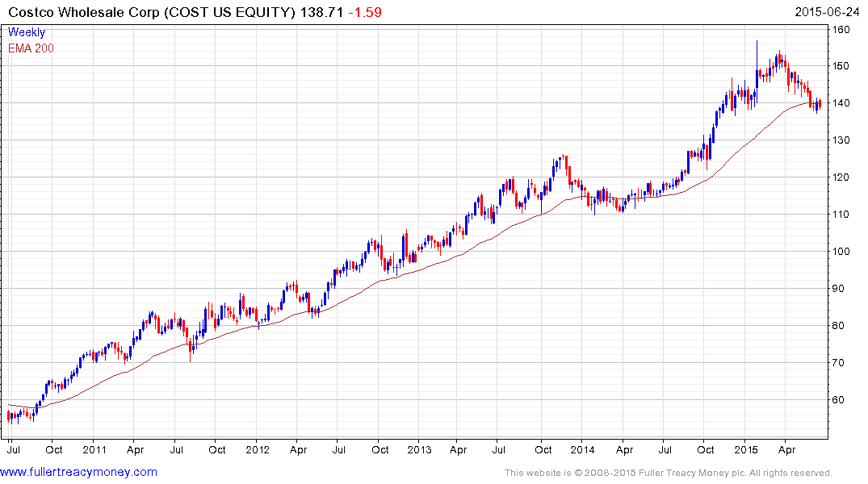Viewport: 868px width, 484px height.
Task: Click the Weekly timeframe label
Action: coord(27,32)
